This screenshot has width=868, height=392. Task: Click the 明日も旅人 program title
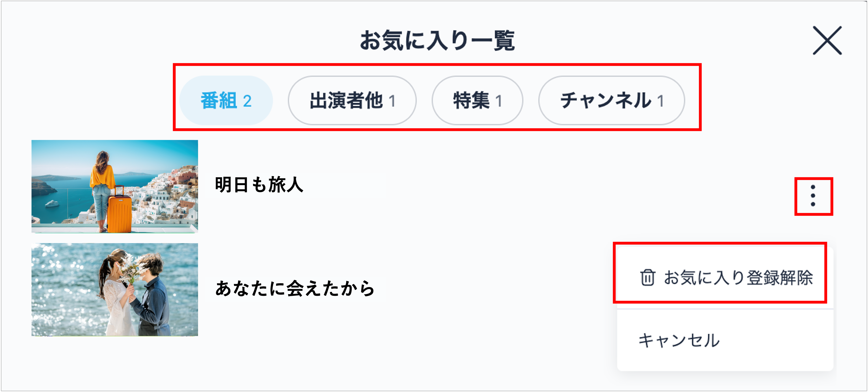[259, 185]
